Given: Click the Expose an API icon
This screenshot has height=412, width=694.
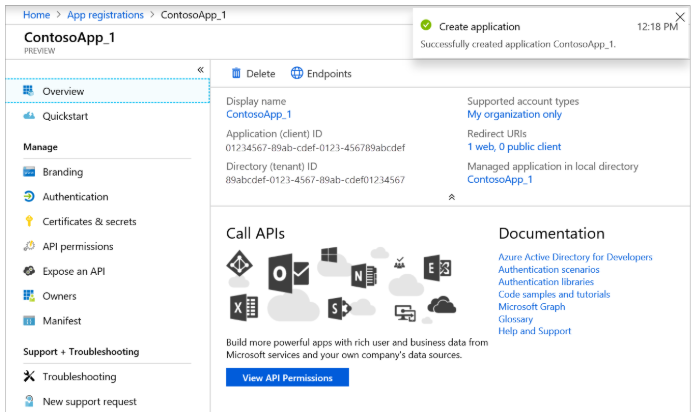Looking at the screenshot, I should tap(29, 271).
